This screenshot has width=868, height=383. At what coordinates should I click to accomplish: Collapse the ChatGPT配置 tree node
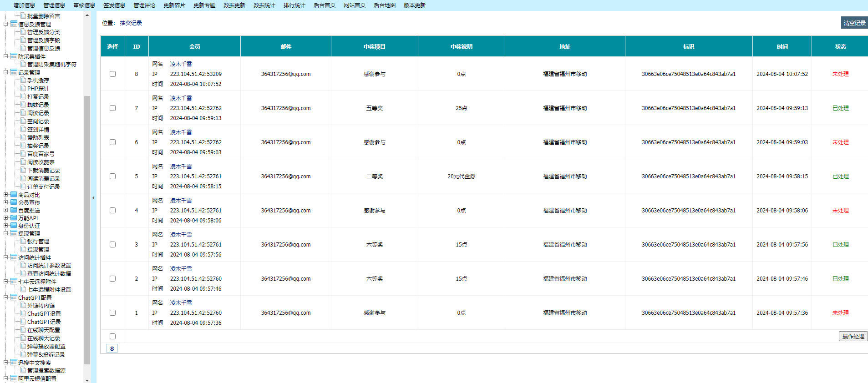point(6,297)
